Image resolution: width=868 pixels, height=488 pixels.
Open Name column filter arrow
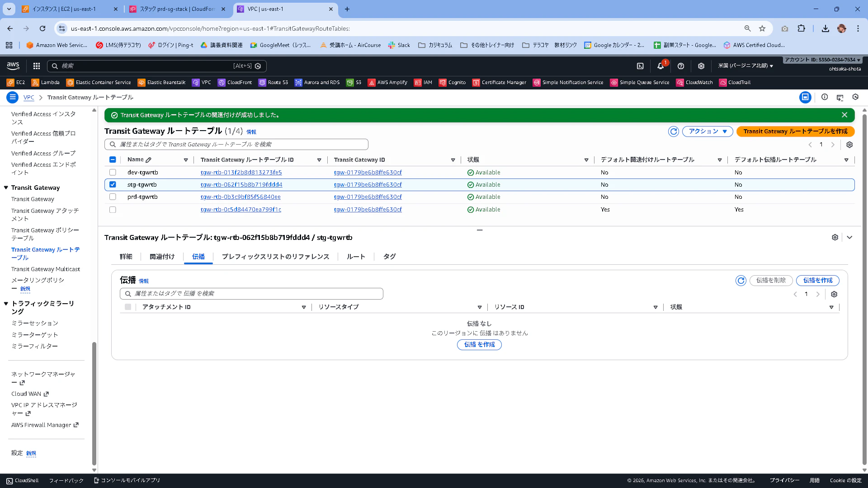tap(186, 160)
